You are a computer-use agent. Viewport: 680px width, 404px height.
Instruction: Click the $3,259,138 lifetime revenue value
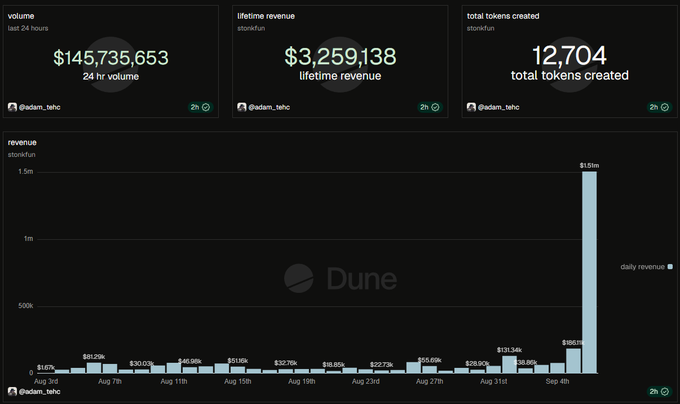[340, 56]
